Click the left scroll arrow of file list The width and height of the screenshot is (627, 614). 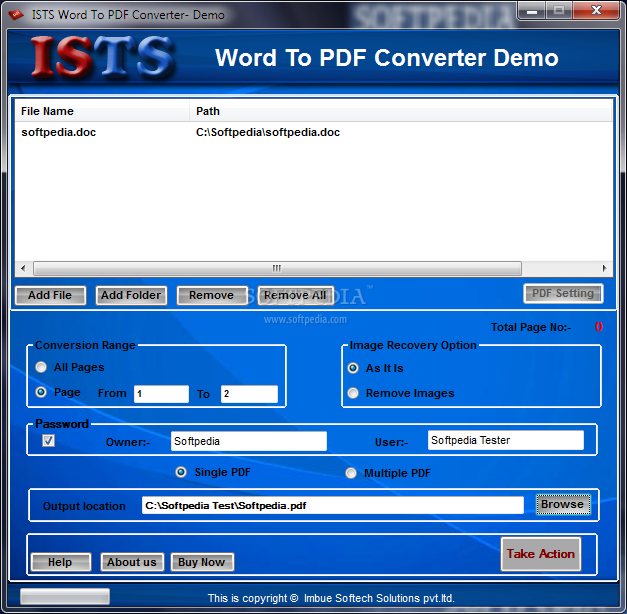tap(23, 268)
